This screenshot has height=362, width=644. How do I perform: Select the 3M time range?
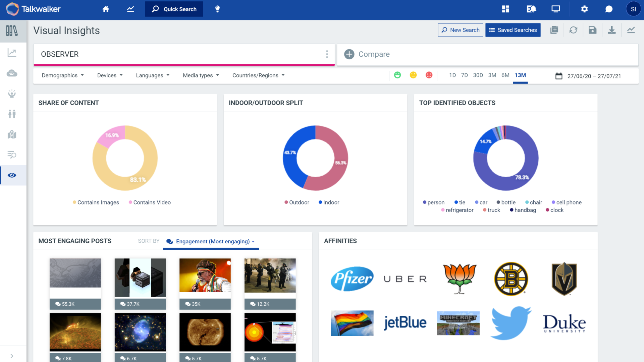492,75
